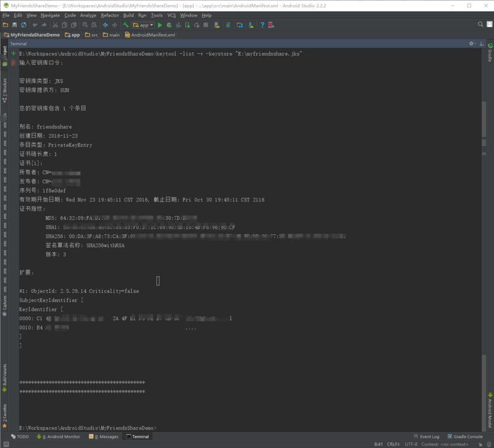Open the Tools menu
This screenshot has height=448, width=494.
157,15
